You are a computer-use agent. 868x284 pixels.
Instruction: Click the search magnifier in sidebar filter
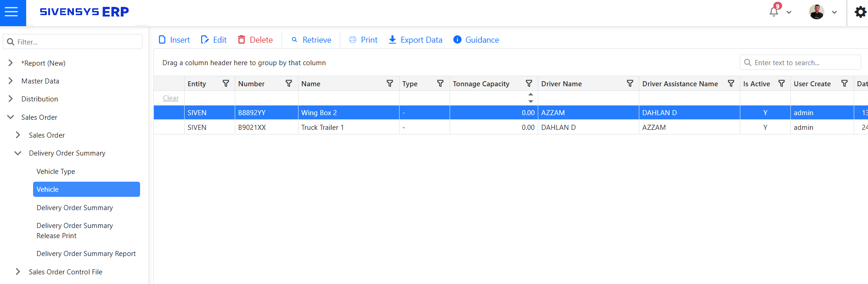point(11,42)
